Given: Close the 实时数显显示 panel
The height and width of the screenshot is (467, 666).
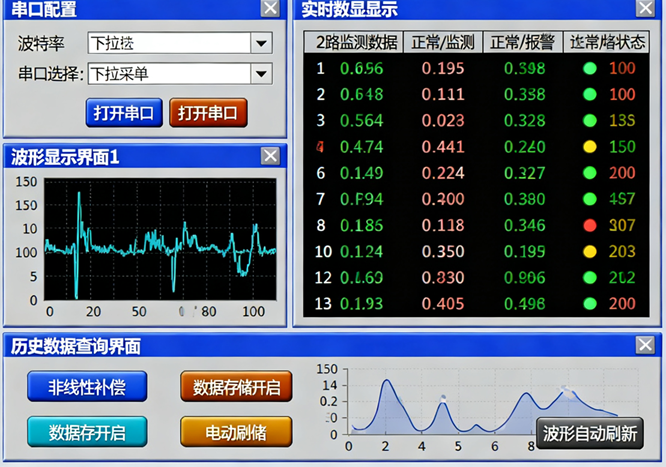Looking at the screenshot, I should coord(651,9).
